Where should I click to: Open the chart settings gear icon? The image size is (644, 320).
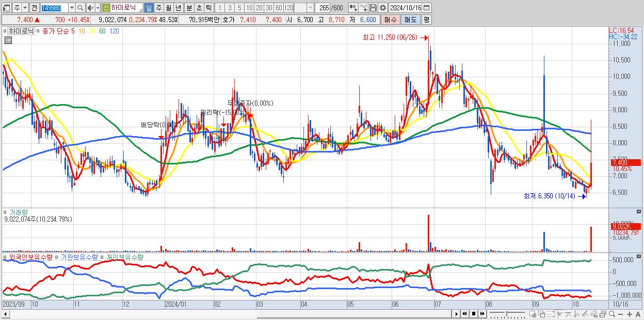pyautogui.click(x=382, y=8)
